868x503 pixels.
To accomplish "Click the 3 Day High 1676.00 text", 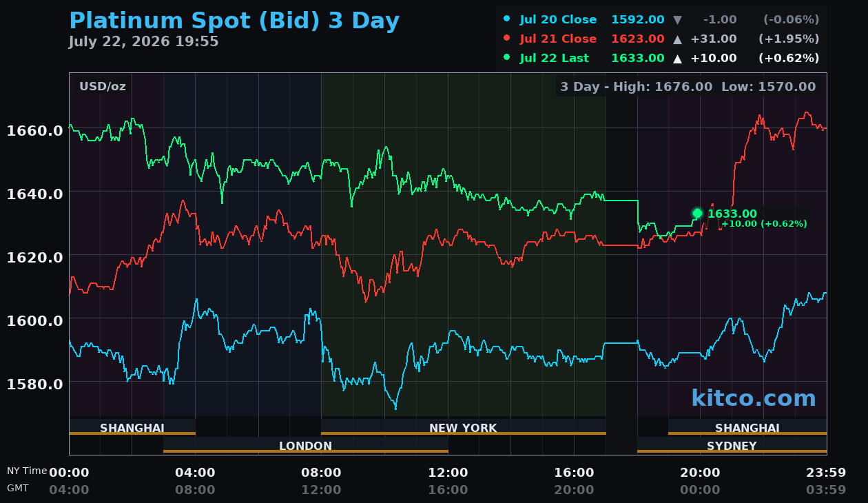I will point(637,87).
